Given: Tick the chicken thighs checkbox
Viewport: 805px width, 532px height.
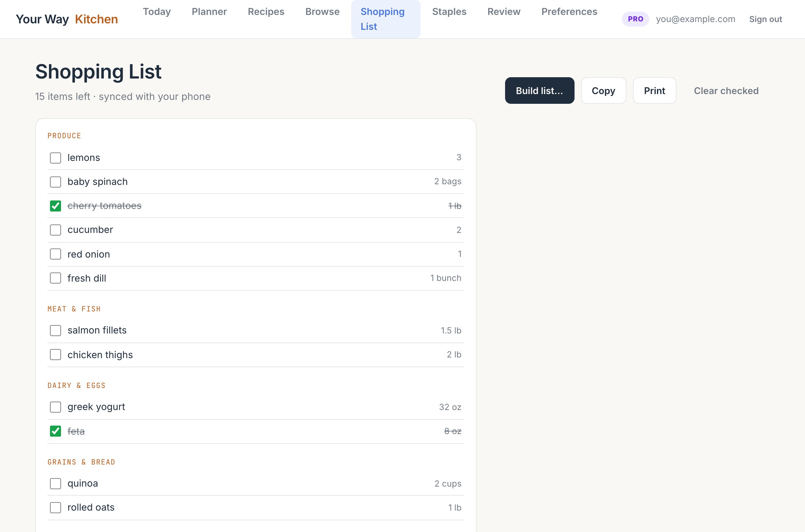Looking at the screenshot, I should pyautogui.click(x=55, y=355).
